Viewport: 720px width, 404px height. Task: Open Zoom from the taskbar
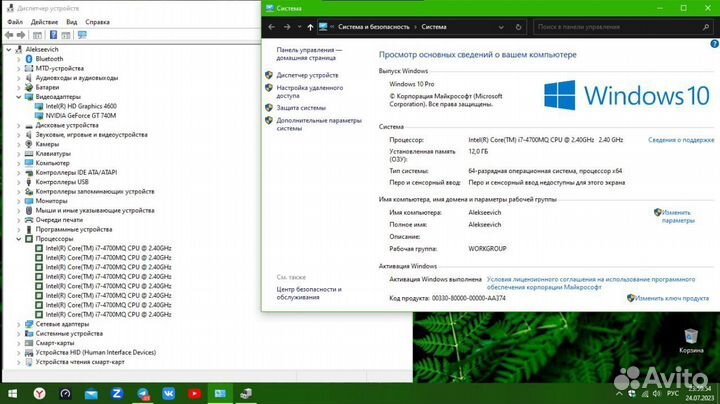tap(117, 393)
